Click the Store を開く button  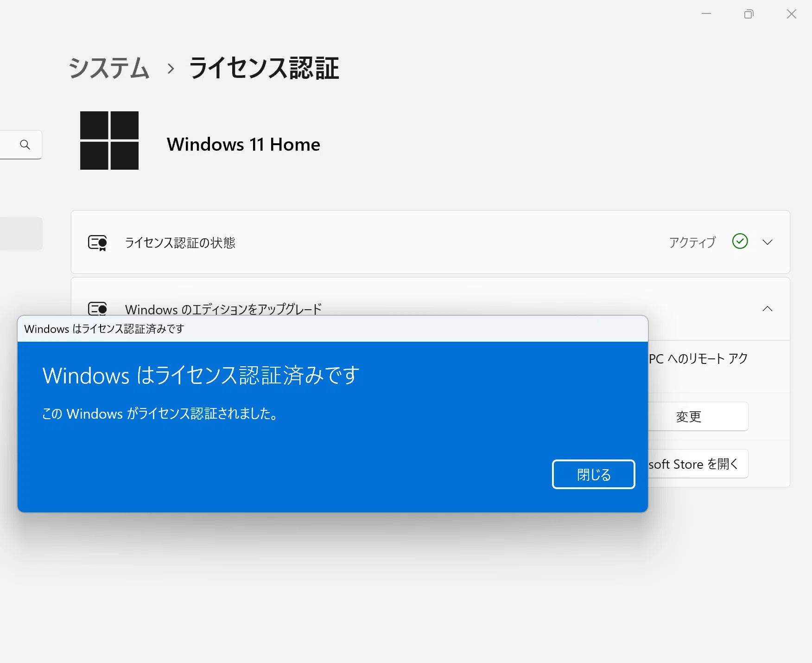coord(698,464)
